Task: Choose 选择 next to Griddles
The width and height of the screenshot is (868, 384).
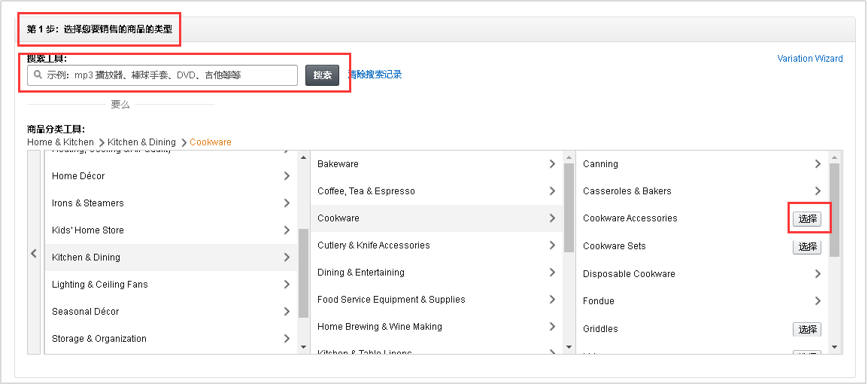Action: (807, 329)
